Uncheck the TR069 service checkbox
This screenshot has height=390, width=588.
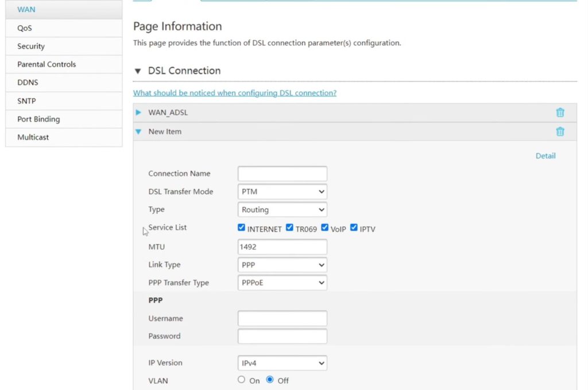click(290, 228)
